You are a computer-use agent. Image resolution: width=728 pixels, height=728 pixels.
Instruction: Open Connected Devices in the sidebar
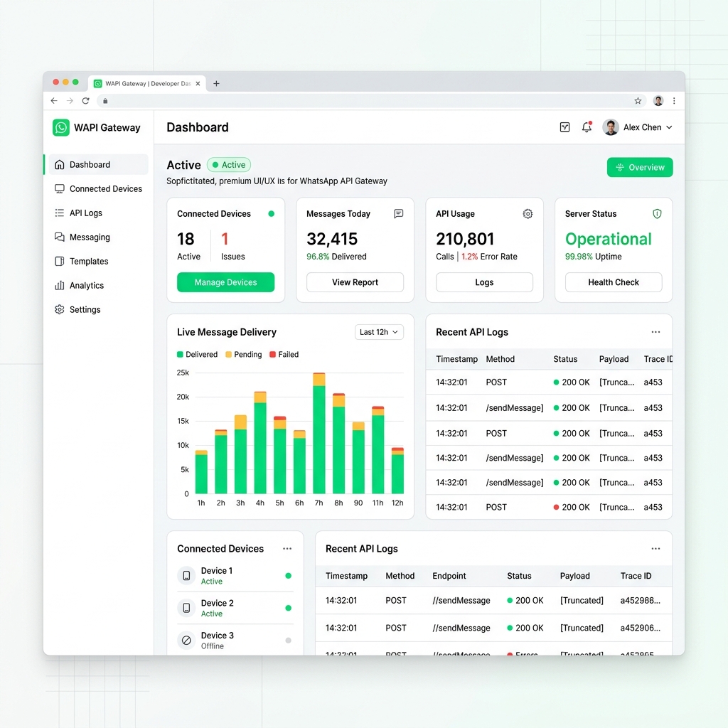pyautogui.click(x=98, y=188)
